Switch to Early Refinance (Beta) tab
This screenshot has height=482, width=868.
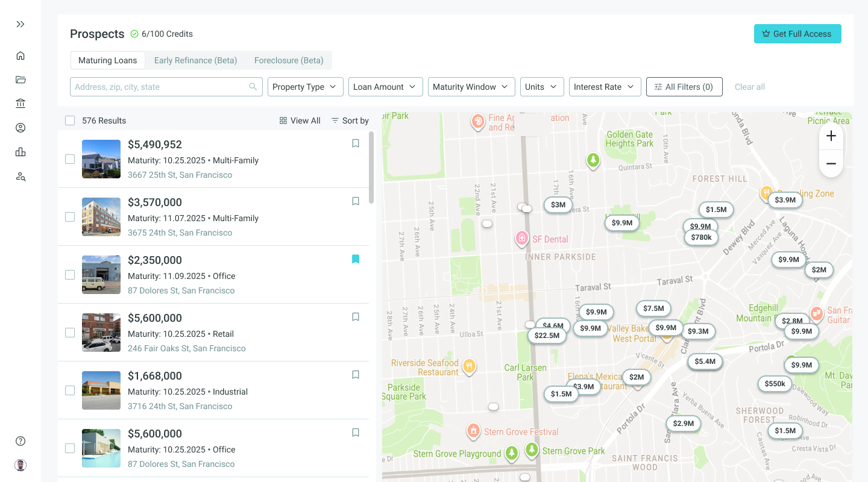[x=195, y=60]
